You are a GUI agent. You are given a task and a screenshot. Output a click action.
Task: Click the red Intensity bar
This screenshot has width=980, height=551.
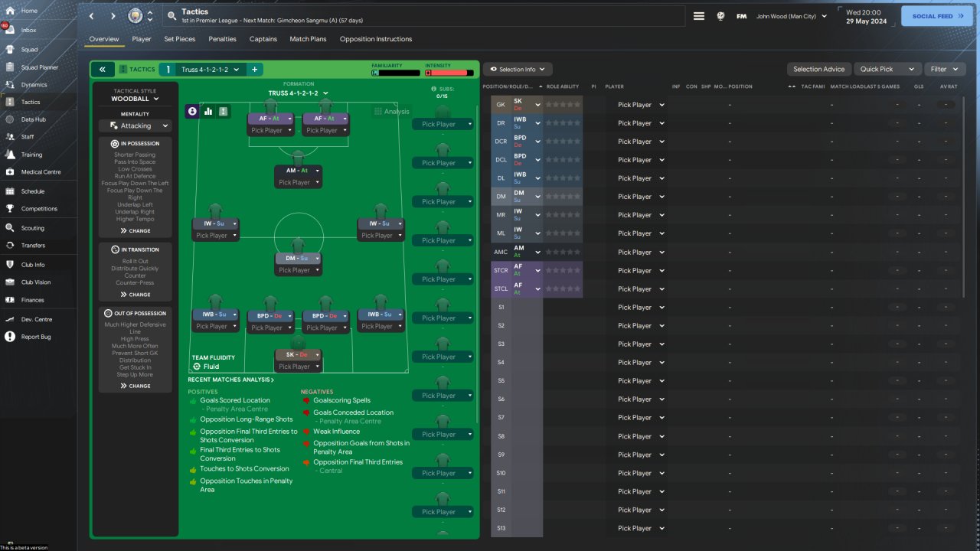pos(449,73)
